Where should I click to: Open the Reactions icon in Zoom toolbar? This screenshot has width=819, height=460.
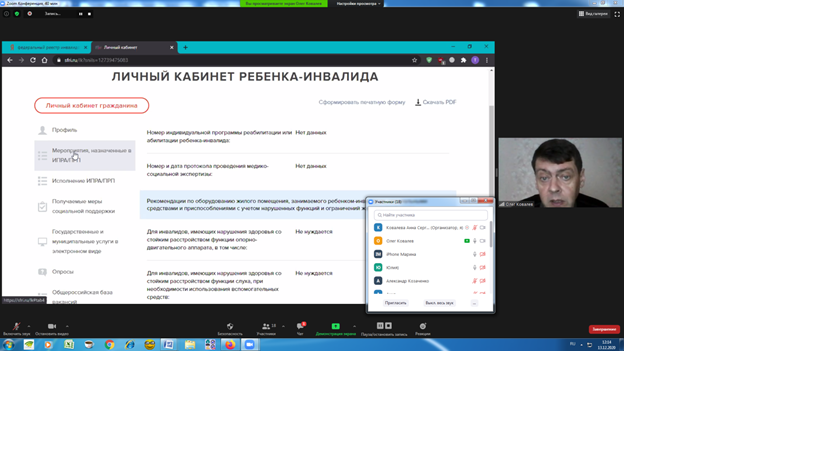click(422, 326)
